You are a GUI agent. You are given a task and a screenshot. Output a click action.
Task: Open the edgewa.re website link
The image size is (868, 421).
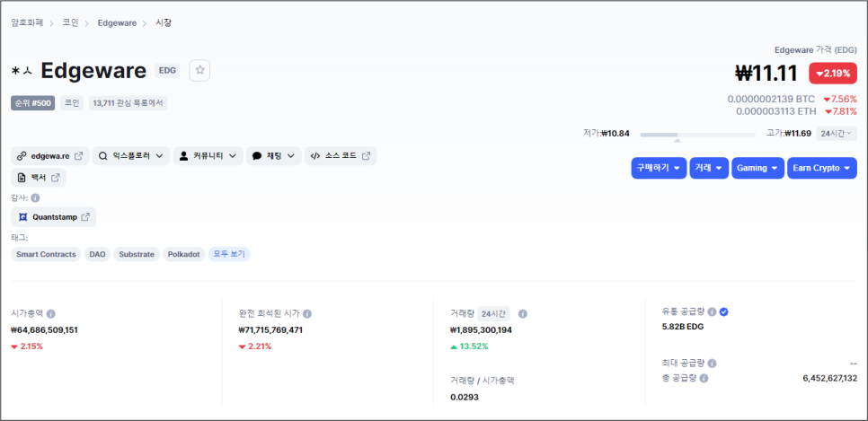tap(49, 156)
